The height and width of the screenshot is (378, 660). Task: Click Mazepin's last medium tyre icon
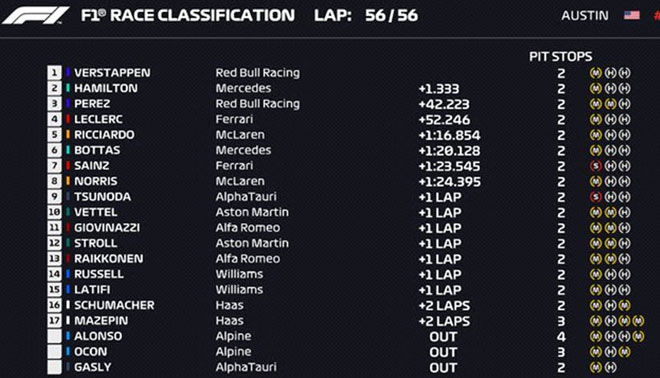click(x=638, y=321)
